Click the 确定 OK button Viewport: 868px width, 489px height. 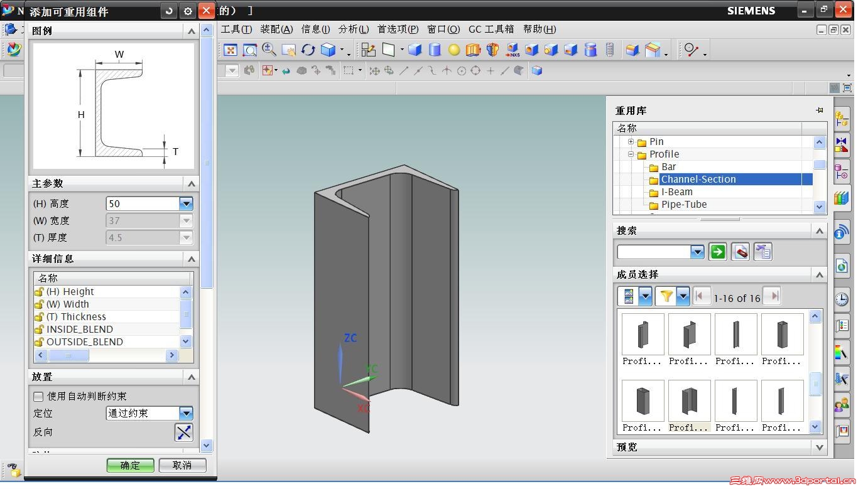(130, 465)
